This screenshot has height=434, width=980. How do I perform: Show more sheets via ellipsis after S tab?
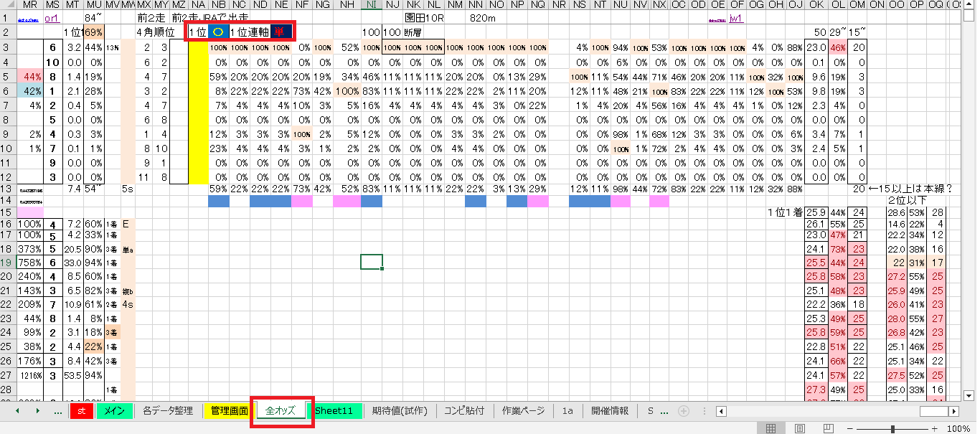pyautogui.click(x=664, y=411)
